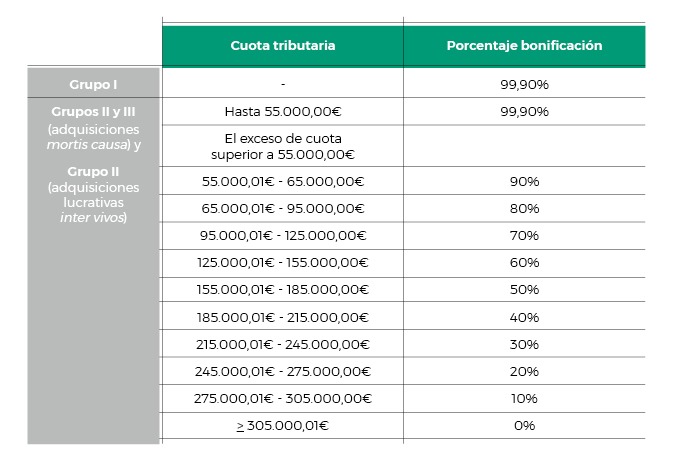Select the 245.000,01€ - 275.000,00€ range cell
This screenshot has width=673, height=472.
pos(282,371)
